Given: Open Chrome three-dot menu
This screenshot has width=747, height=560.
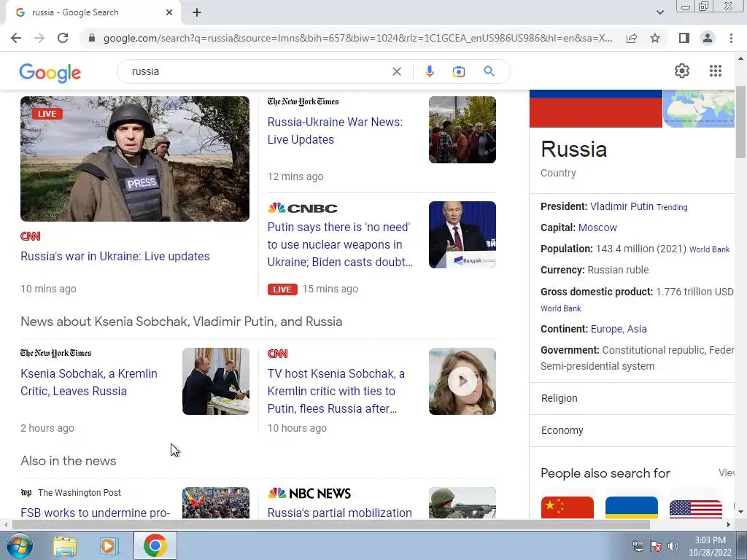Looking at the screenshot, I should click(x=731, y=38).
